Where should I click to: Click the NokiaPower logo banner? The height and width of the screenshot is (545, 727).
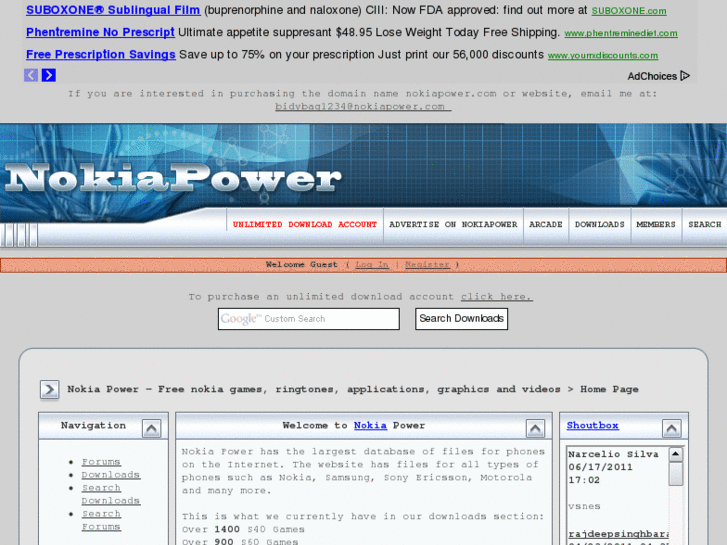tap(172, 178)
